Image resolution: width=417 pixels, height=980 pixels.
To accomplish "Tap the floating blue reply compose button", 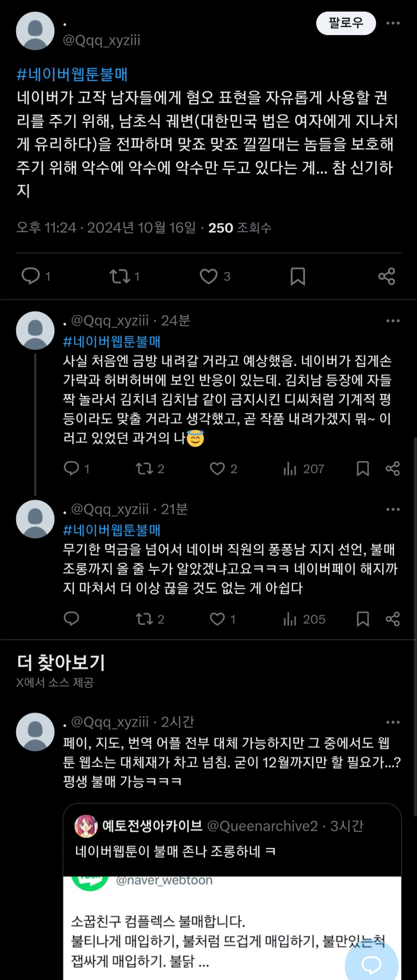I will point(372,964).
